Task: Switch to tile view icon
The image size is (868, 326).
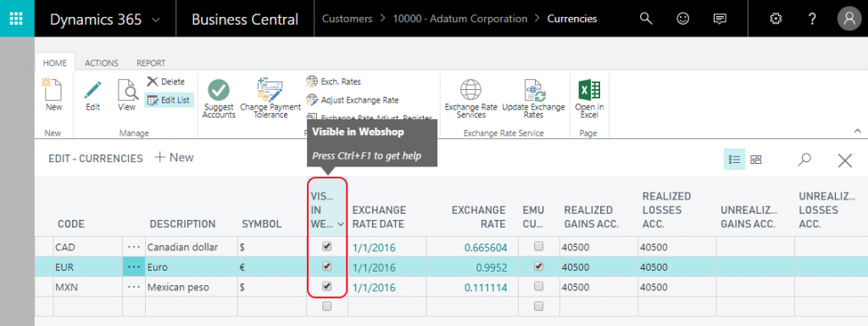Action: 755,160
